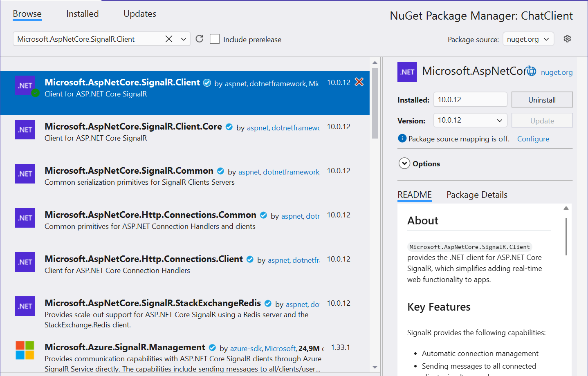Open the Package source dropdown
Viewport: 588px width, 376px height.
pos(528,39)
